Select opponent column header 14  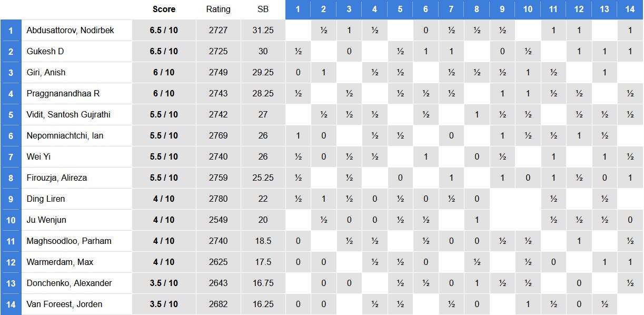coord(630,9)
